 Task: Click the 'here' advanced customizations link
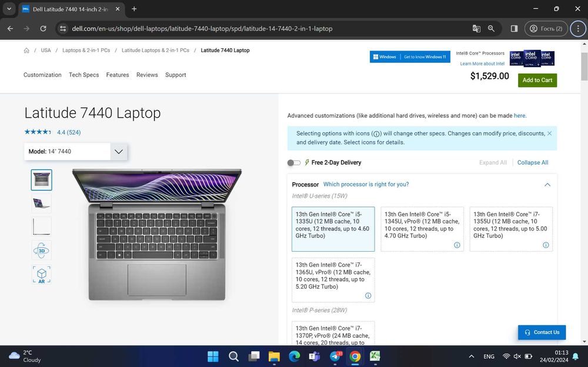click(x=519, y=116)
